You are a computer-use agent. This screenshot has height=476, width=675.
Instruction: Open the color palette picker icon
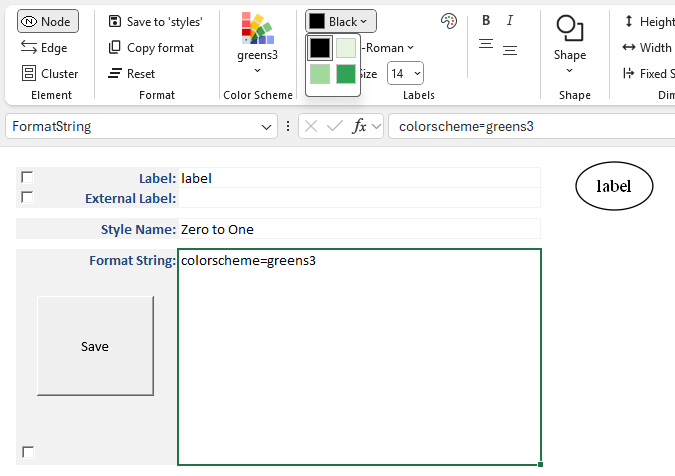point(448,21)
